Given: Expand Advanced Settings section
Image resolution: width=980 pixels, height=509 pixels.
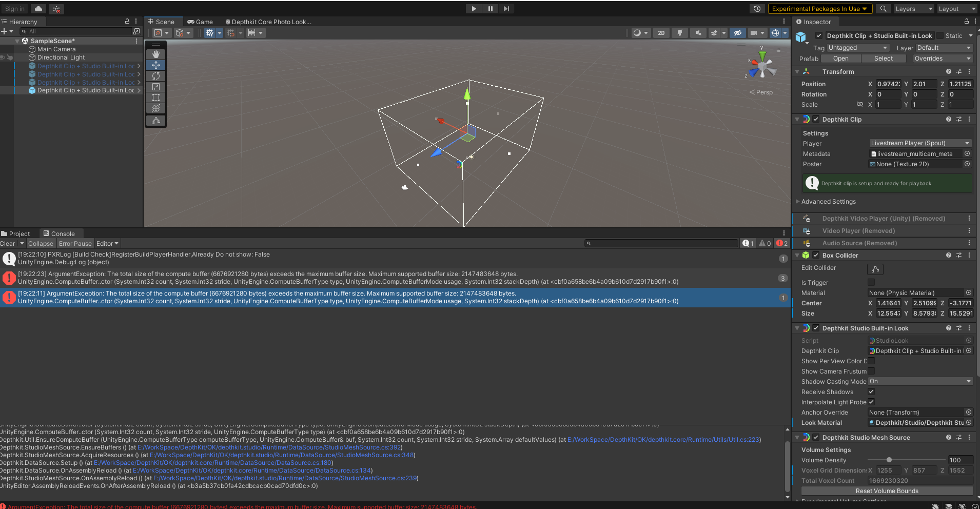Looking at the screenshot, I should click(828, 202).
